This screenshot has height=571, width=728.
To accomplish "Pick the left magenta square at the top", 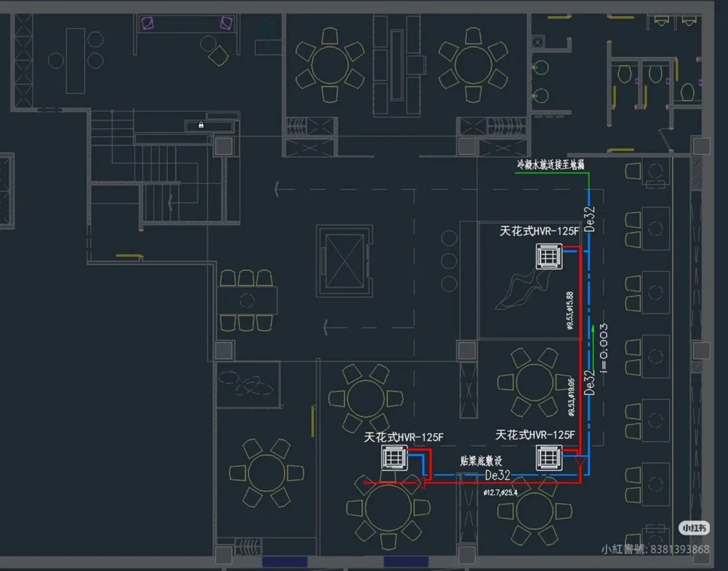I will tap(147, 23).
